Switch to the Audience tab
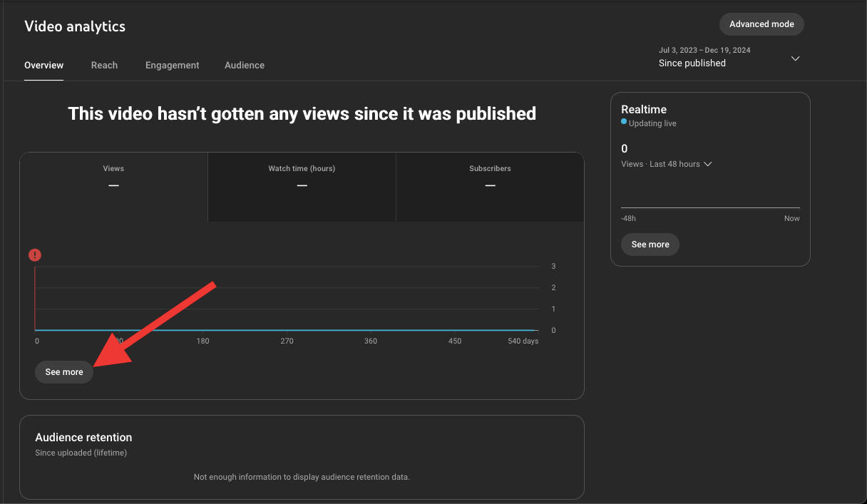This screenshot has height=504, width=867. 244,65
